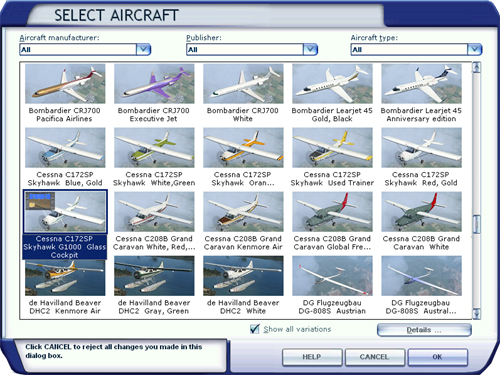
Task: Select the Bombardier CRJ700 Pacifica Airlines thumbnail
Action: click(65, 84)
